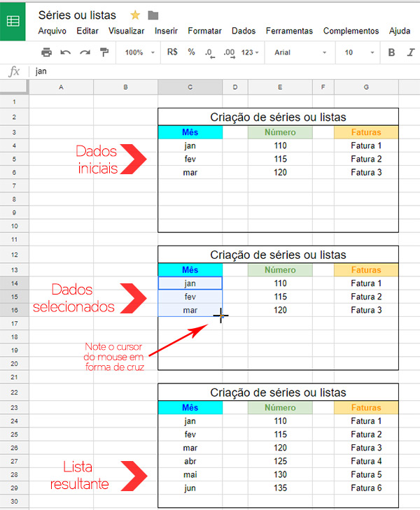Click selected cell jan in row 14
This screenshot has height=510, width=420.
pyautogui.click(x=190, y=283)
